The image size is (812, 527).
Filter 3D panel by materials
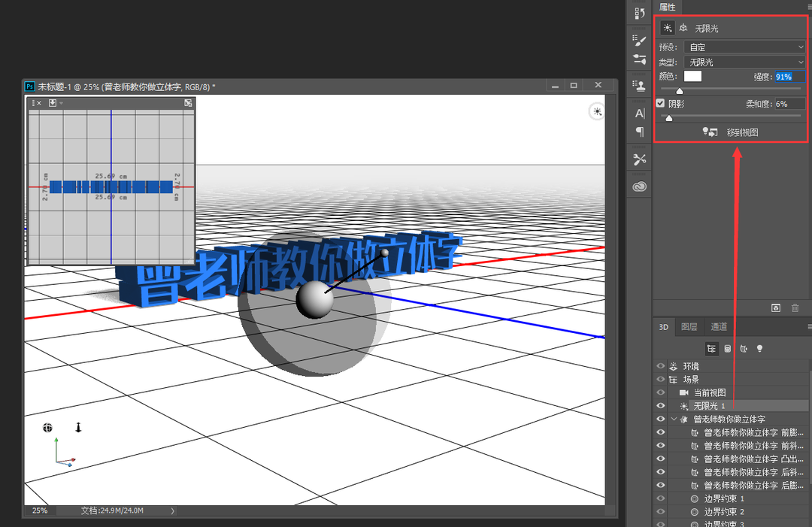point(744,349)
